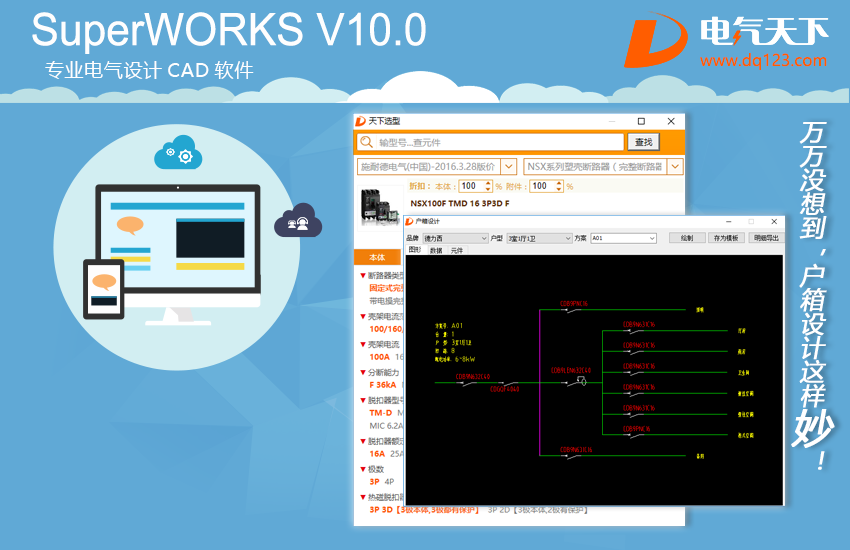
Task: Click the NSX circuit breaker product thumbnail
Action: 380,206
